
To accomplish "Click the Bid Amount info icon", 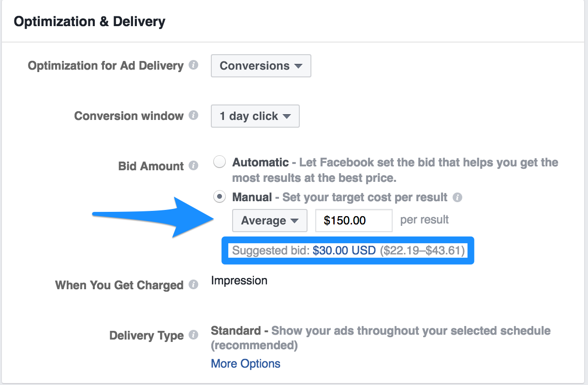I will pos(193,166).
